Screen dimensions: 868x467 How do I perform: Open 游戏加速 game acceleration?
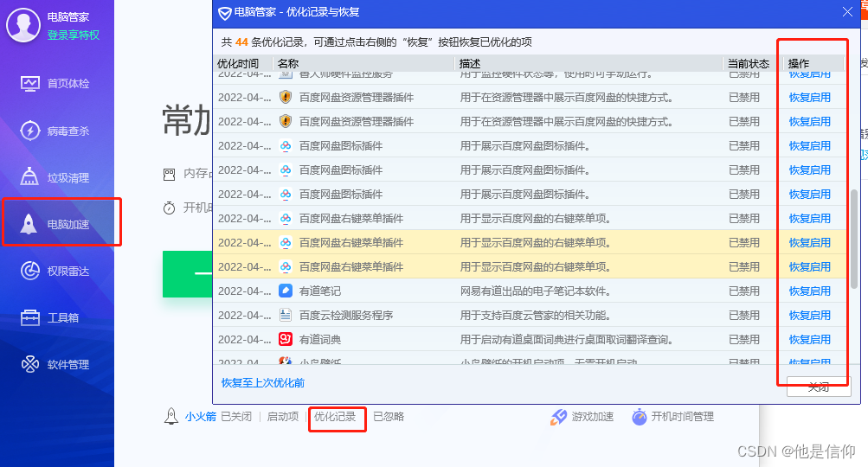(582, 417)
